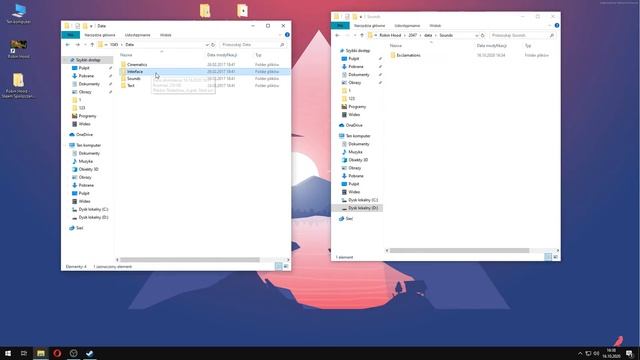The image size is (640, 360).
Task: Open Plik tab in Data window
Action: pyautogui.click(x=70, y=35)
